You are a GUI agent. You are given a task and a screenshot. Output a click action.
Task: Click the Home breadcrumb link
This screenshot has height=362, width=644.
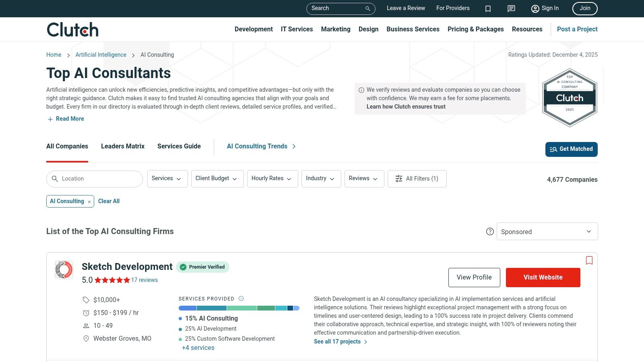pos(54,55)
